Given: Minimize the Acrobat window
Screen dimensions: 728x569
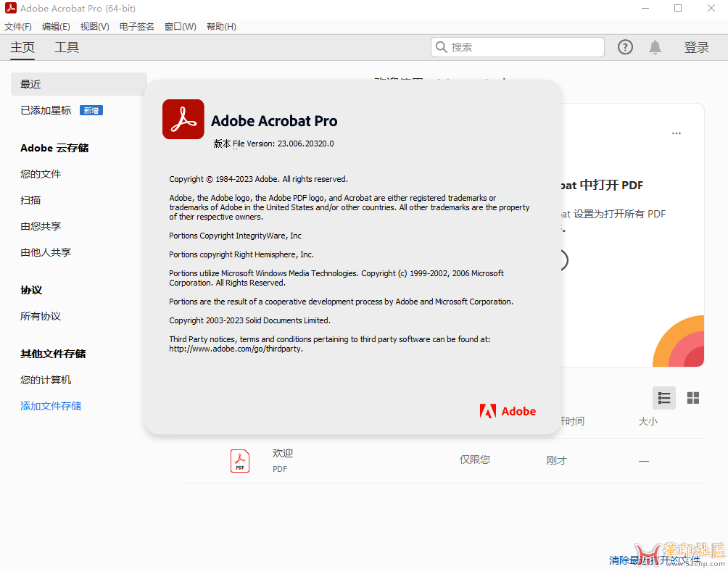Looking at the screenshot, I should (645, 8).
